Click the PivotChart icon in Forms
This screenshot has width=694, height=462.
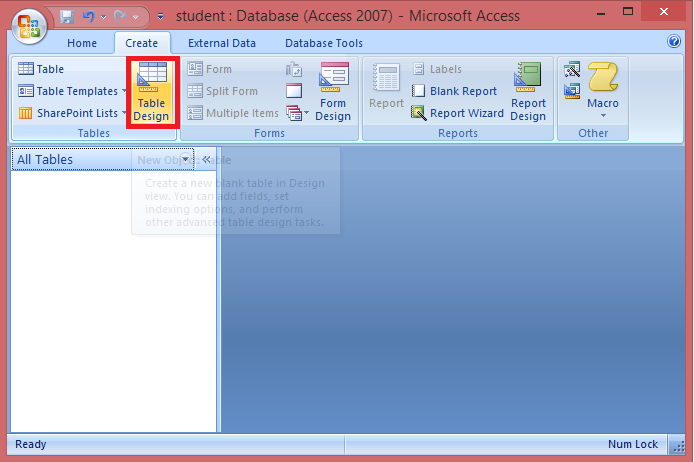[294, 69]
